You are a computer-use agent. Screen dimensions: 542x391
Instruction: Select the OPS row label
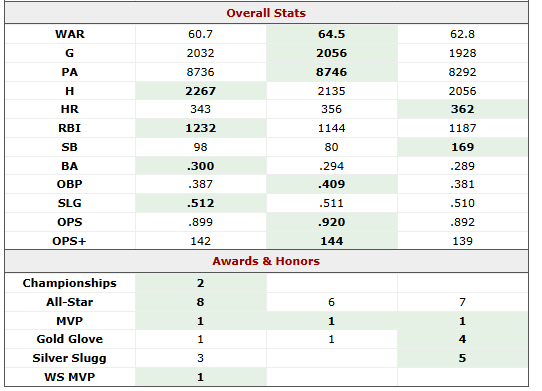tap(70, 222)
